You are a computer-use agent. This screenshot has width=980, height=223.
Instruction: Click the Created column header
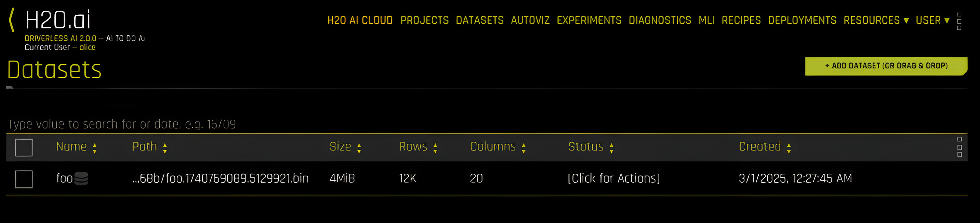pos(760,147)
